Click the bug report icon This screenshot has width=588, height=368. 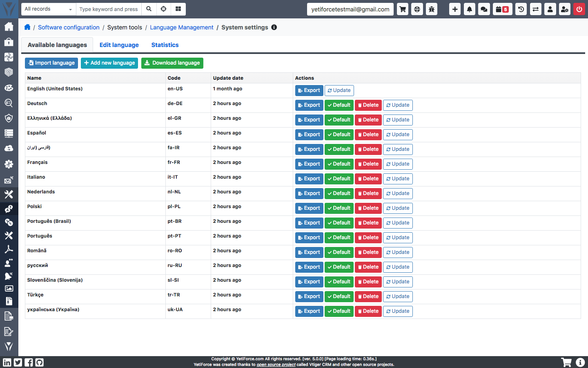(x=431, y=9)
